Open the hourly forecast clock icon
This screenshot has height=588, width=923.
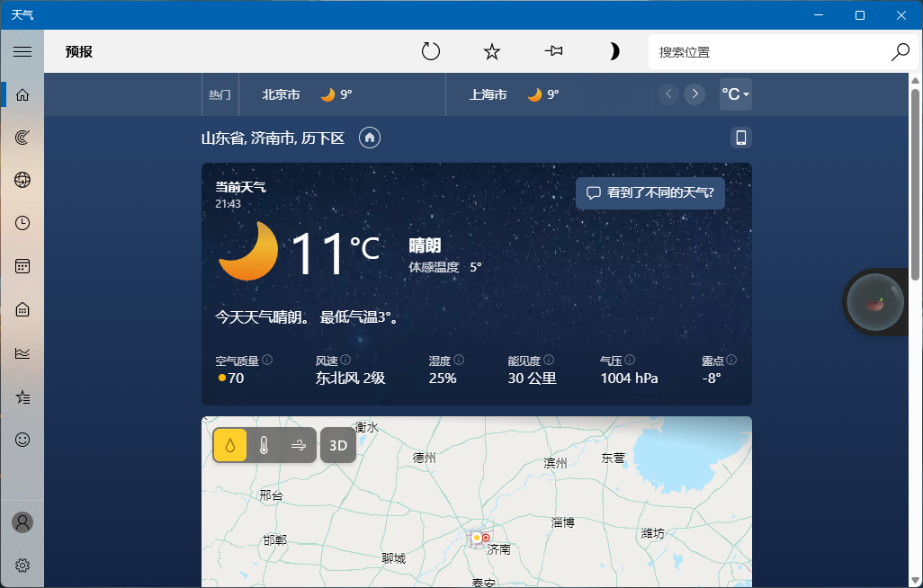(x=22, y=222)
